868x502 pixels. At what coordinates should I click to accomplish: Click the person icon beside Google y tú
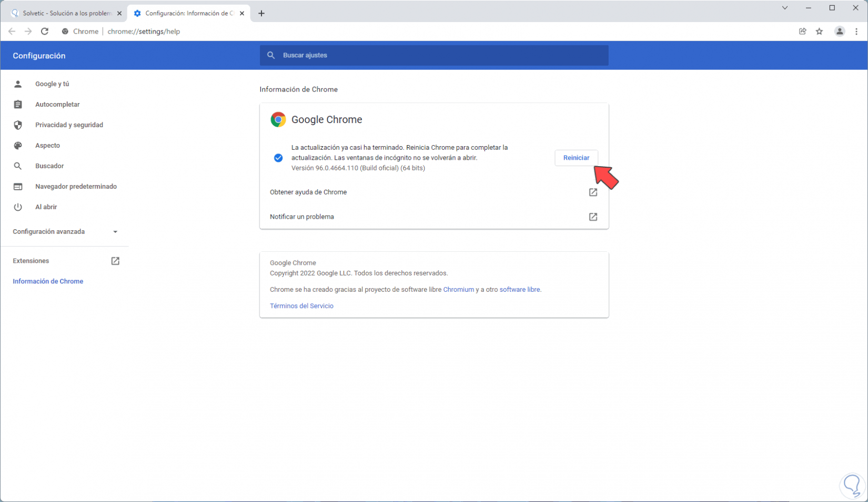coord(18,84)
